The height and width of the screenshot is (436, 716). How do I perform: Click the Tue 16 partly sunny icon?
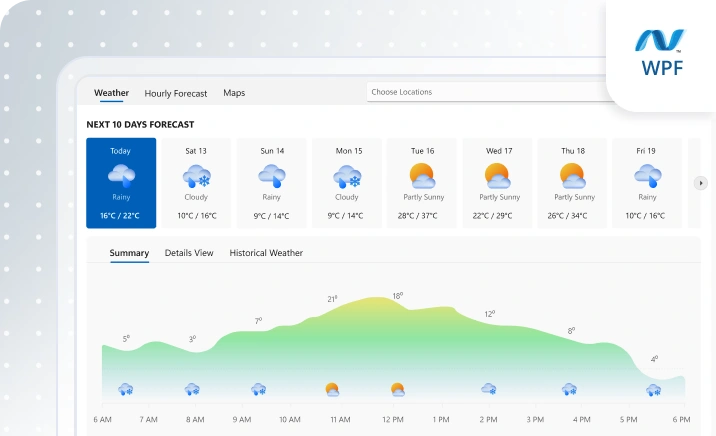tap(422, 176)
